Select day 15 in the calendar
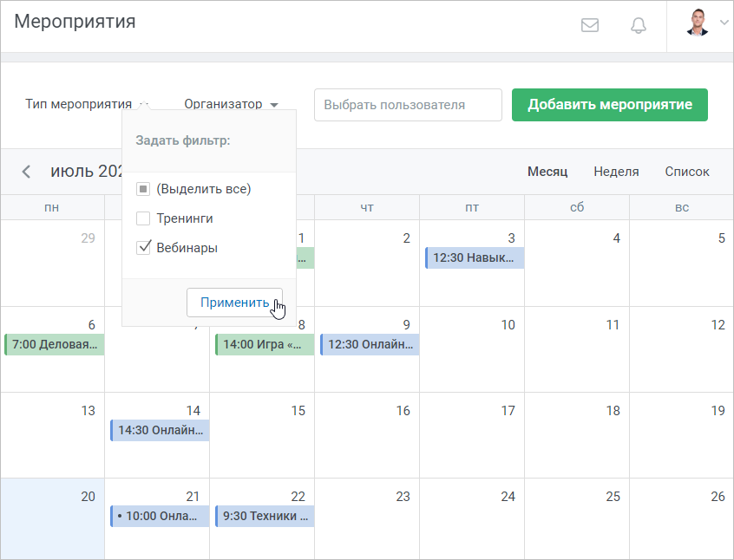The image size is (734, 560). pyautogui.click(x=262, y=435)
